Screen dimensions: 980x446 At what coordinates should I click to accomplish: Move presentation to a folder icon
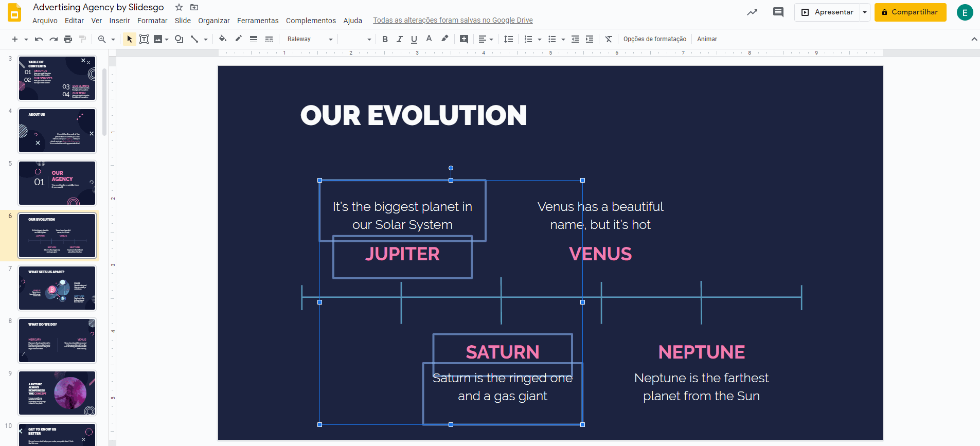(x=194, y=7)
